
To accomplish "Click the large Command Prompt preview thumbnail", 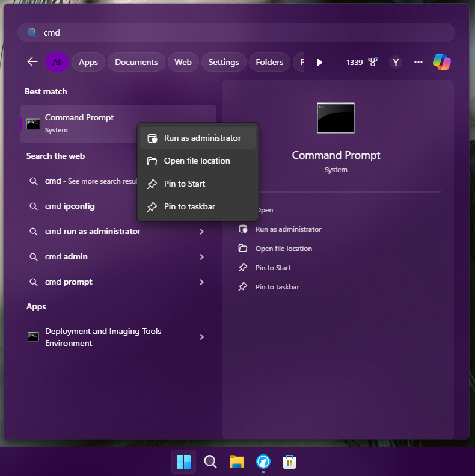I will click(336, 118).
